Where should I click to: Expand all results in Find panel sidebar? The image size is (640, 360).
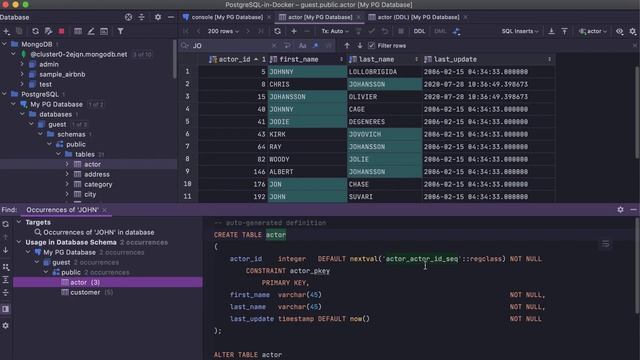(5, 280)
